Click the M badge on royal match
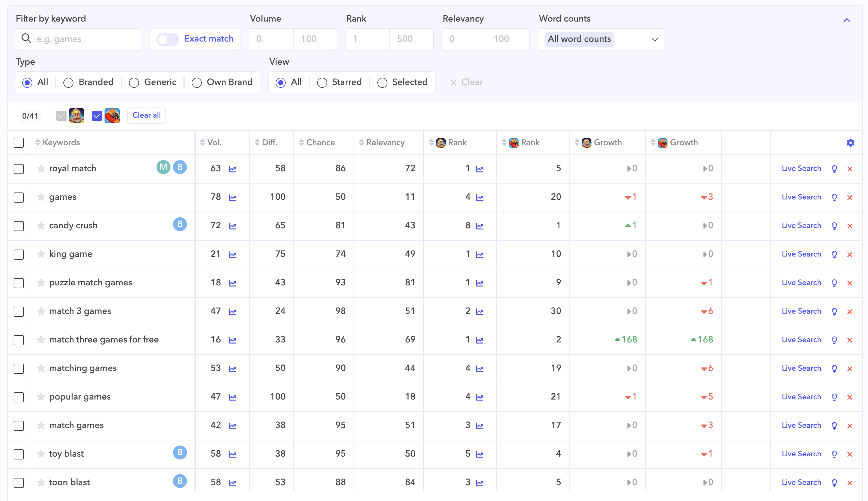The height and width of the screenshot is (501, 868). click(x=163, y=167)
